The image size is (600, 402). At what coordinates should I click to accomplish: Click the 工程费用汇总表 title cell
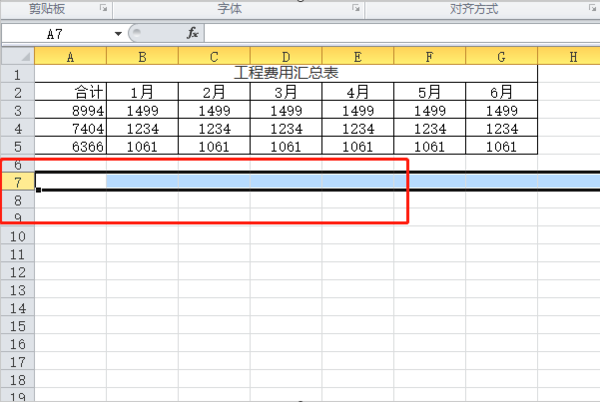(286, 74)
